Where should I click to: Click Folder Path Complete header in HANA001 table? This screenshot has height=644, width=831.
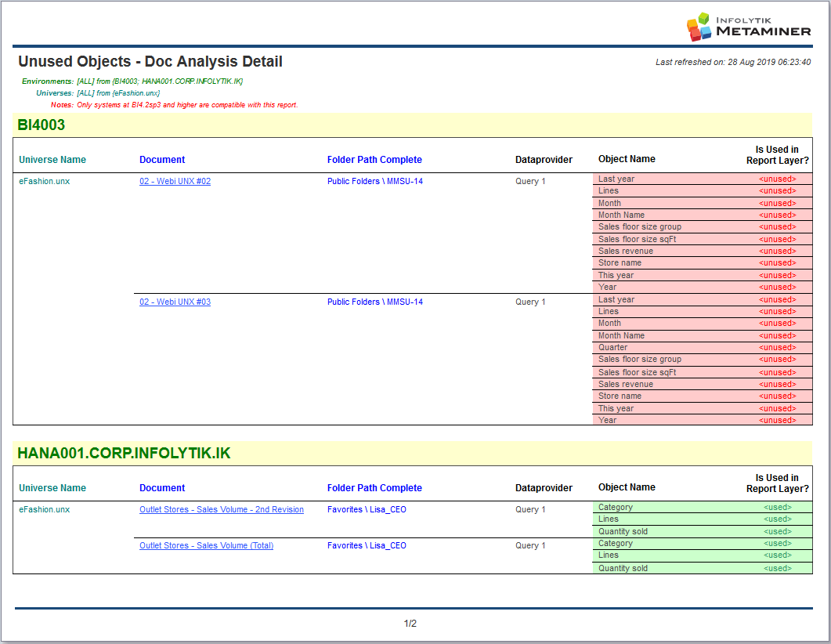pos(374,487)
